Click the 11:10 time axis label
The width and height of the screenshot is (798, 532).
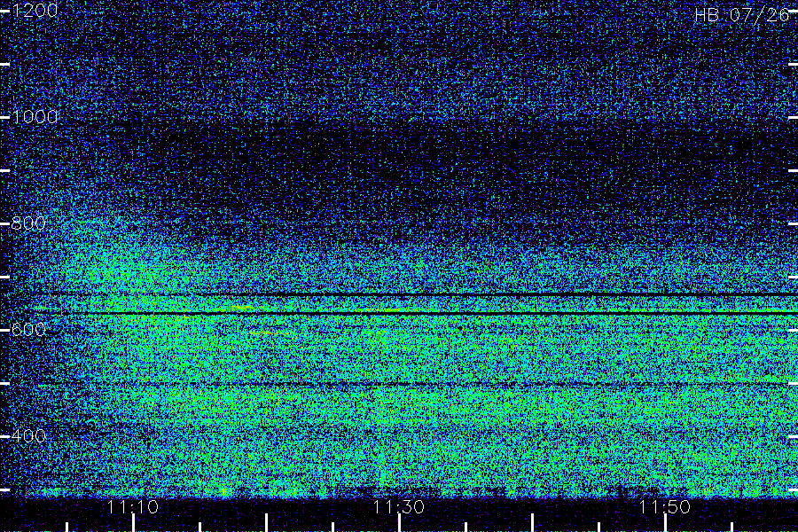point(133,507)
